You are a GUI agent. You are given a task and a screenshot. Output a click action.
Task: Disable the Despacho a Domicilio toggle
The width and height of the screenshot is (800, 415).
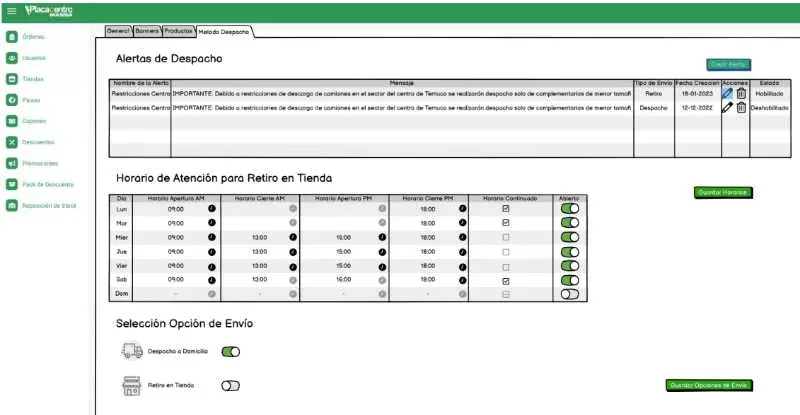pos(231,351)
